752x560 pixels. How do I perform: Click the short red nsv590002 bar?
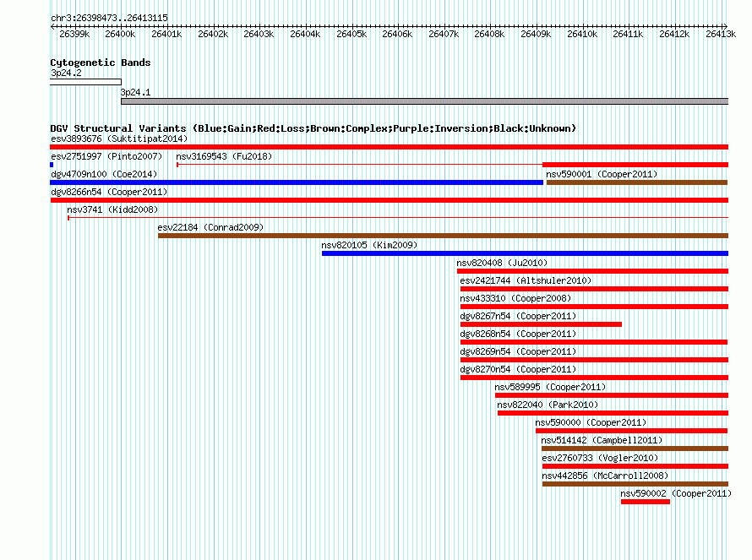coord(646,502)
